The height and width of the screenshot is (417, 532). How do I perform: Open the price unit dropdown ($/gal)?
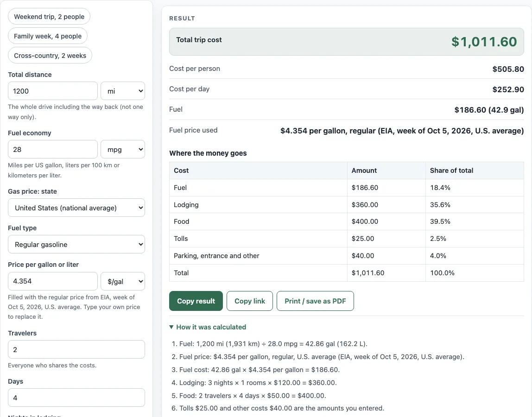point(123,281)
